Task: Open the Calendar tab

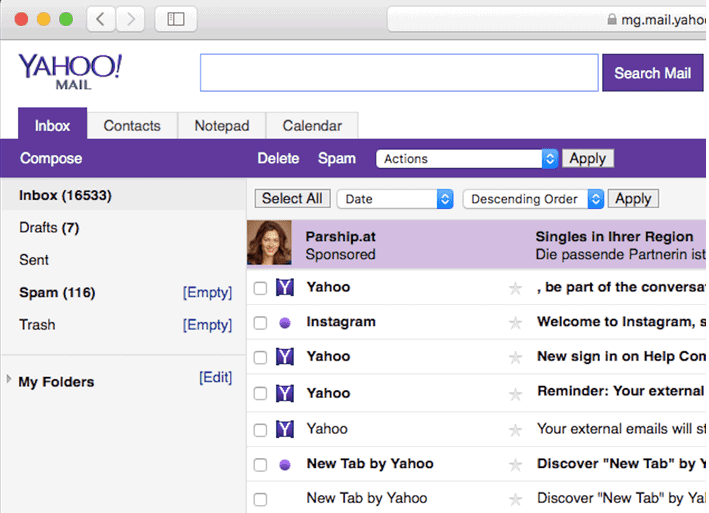Action: point(312,126)
